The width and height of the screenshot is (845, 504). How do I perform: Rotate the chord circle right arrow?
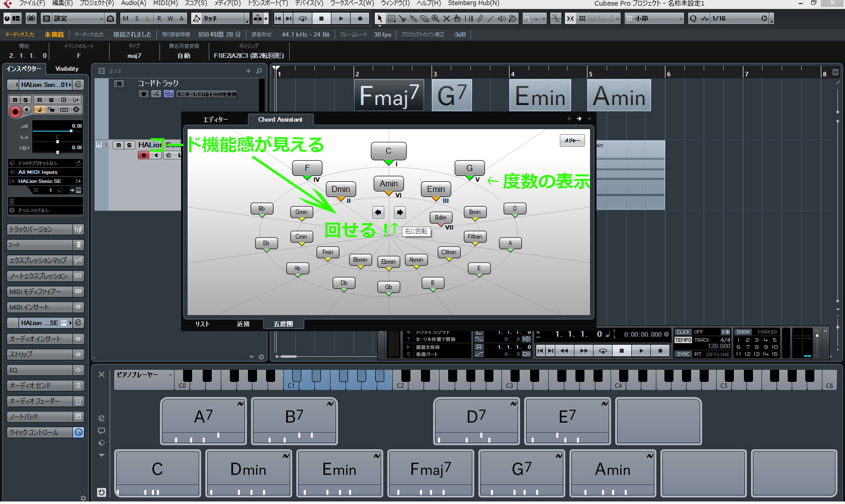click(399, 212)
